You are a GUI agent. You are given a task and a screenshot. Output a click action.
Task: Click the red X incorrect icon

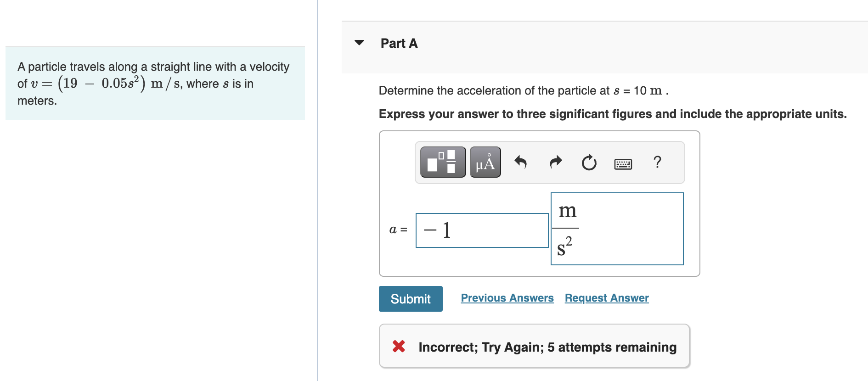(399, 347)
